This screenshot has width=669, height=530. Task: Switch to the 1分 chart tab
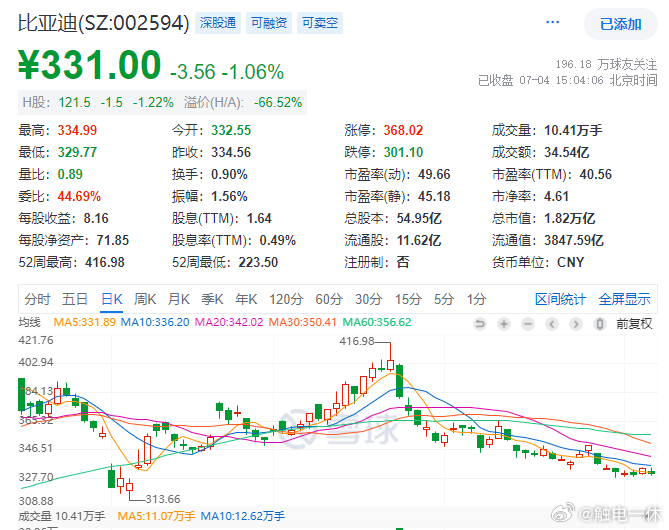477,299
